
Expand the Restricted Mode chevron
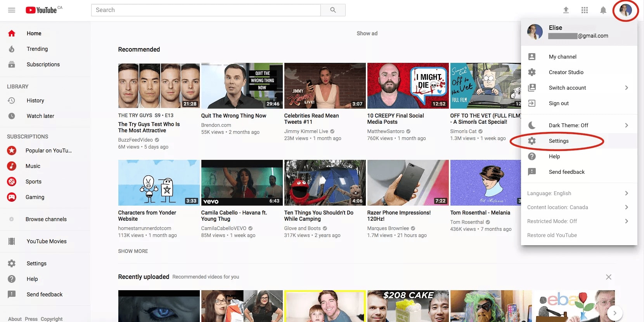[627, 221]
